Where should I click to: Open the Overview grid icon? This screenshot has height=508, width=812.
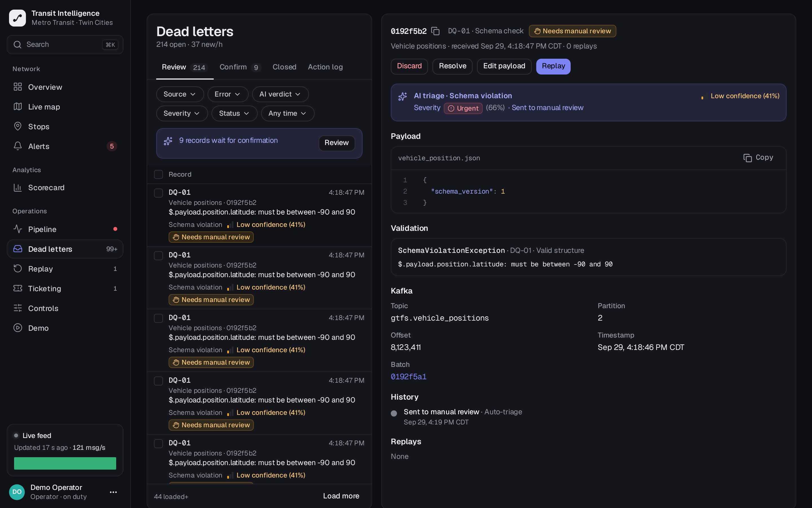18,87
